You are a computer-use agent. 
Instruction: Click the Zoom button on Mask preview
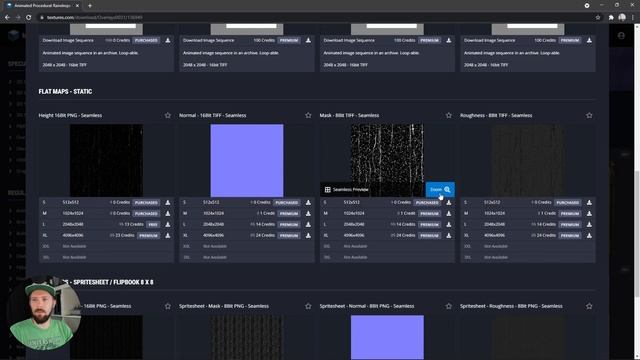coord(440,189)
